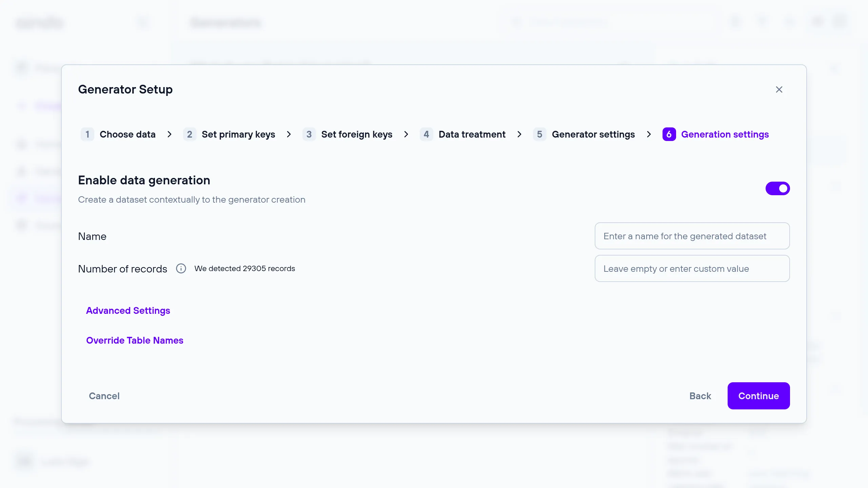The width and height of the screenshot is (868, 488).
Task: Click step 2 number badge
Action: [x=190, y=134]
